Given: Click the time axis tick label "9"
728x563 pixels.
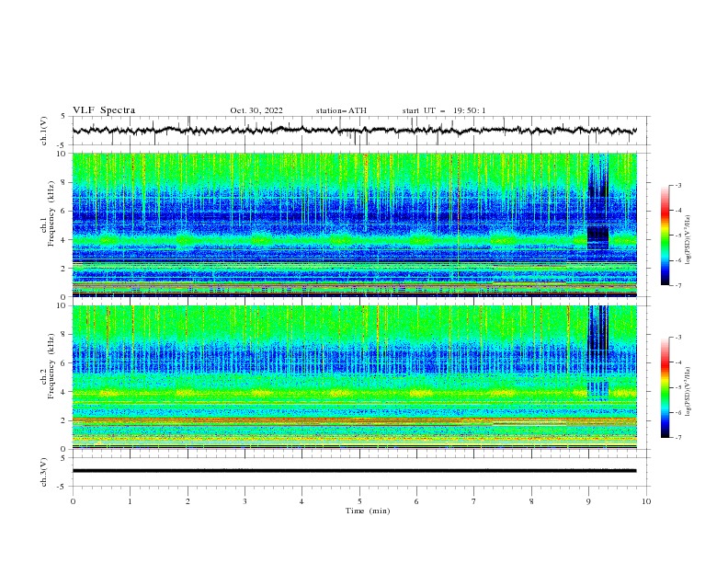Looking at the screenshot, I should point(588,501).
